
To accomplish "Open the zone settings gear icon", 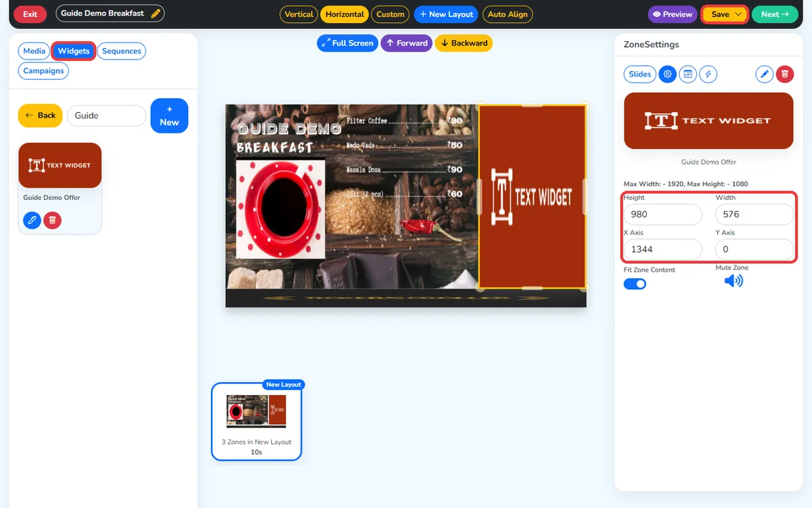I will tap(667, 75).
